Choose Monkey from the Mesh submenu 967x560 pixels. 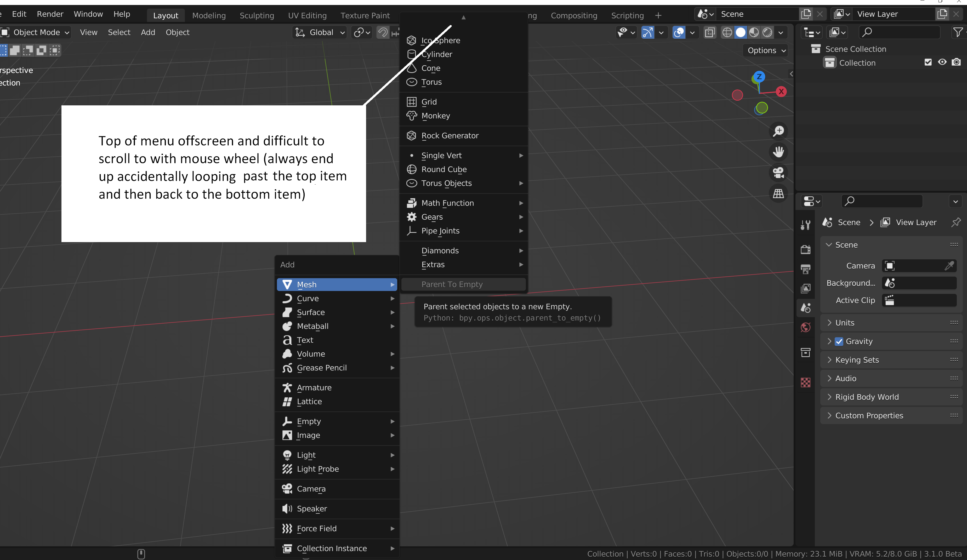[x=464, y=116]
